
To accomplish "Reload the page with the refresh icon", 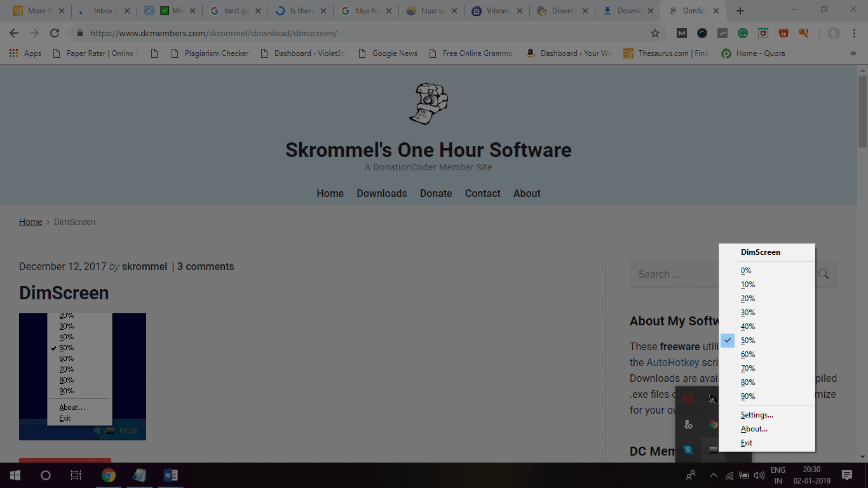I will pyautogui.click(x=55, y=33).
